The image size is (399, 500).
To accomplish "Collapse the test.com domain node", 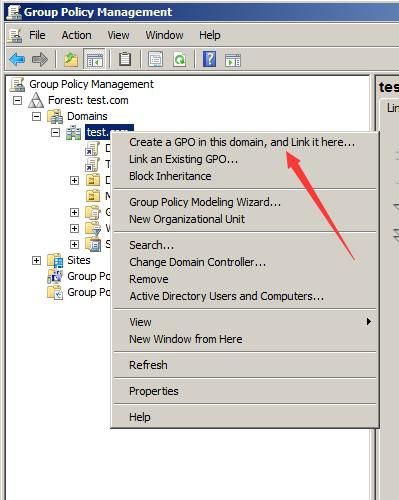I will point(55,133).
